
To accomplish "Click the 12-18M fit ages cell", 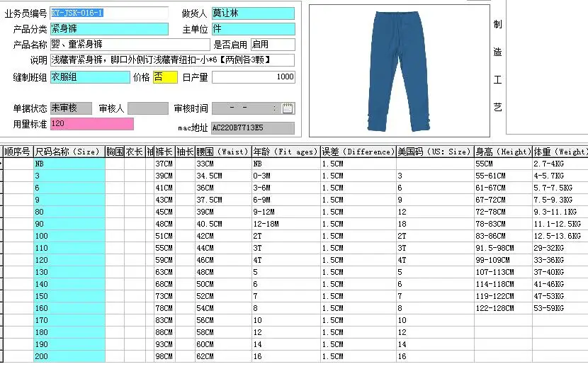I will click(285, 224).
